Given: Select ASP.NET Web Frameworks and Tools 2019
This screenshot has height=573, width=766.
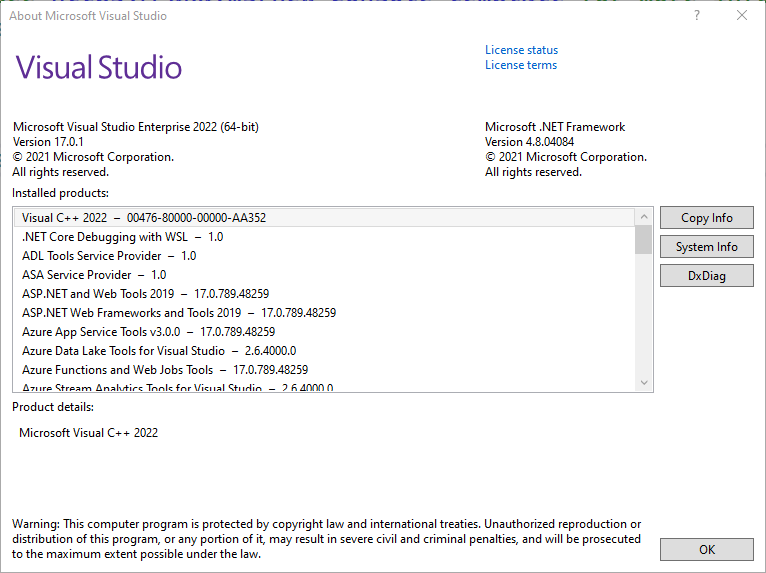Looking at the screenshot, I should pyautogui.click(x=179, y=313).
